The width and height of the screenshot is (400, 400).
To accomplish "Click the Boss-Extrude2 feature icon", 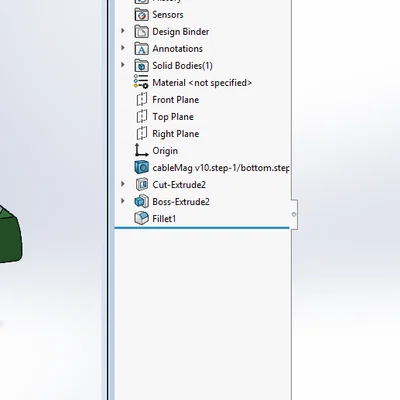I will (141, 201).
